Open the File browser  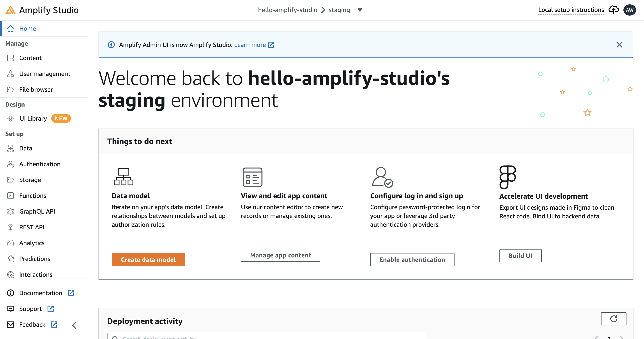(x=36, y=89)
